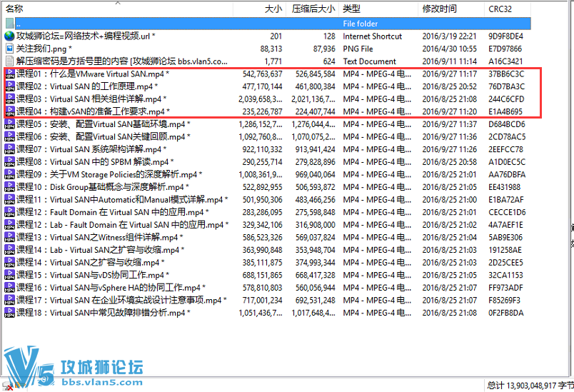Click the MP4 icon of 课程17 file
Image resolution: width=574 pixels, height=392 pixels.
pyautogui.click(x=9, y=300)
